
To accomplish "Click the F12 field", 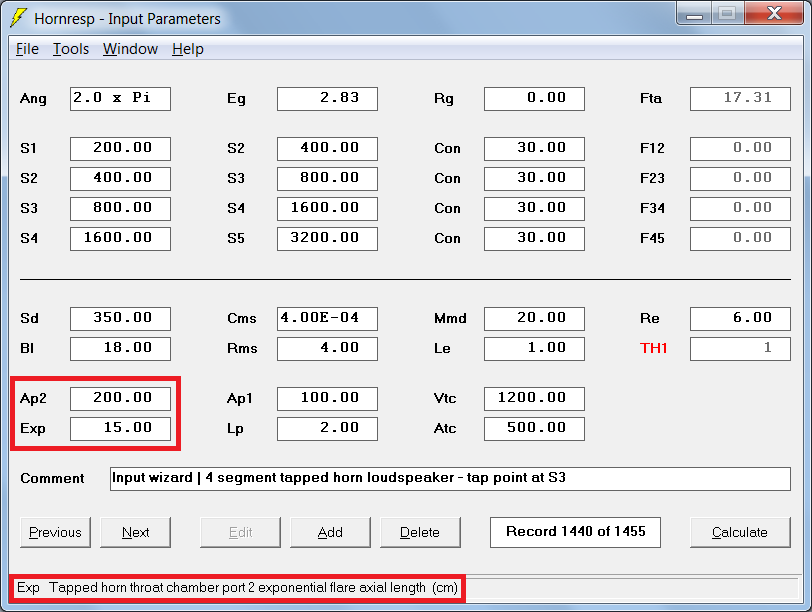I will click(741, 149).
